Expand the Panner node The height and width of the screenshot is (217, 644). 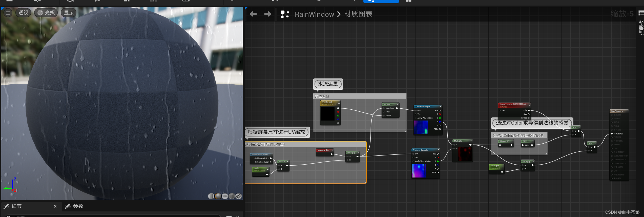[x=398, y=104]
